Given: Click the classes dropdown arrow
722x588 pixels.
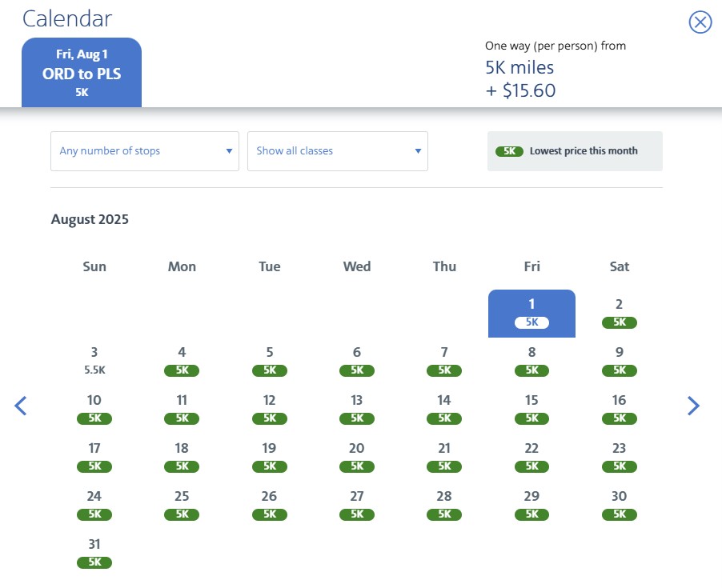Looking at the screenshot, I should 418,151.
